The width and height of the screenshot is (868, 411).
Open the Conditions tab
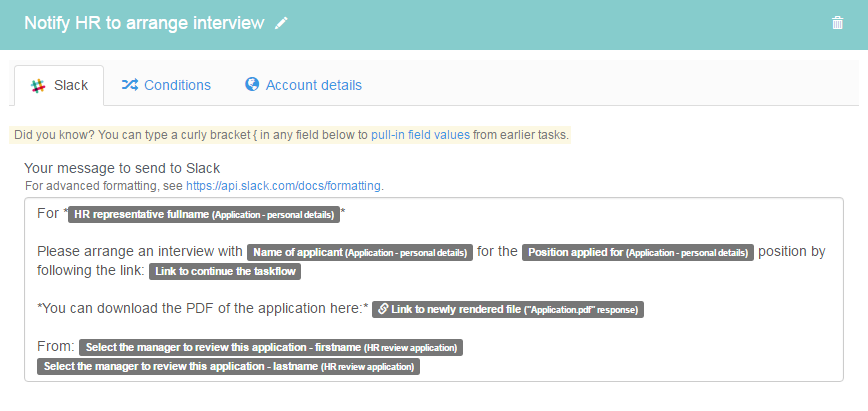coord(166,85)
